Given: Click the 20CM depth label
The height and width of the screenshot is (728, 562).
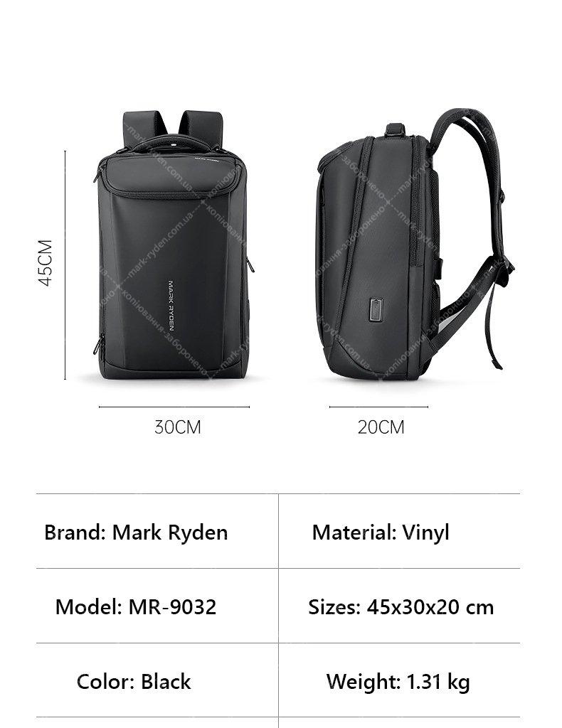Looking at the screenshot, I should point(381,427).
